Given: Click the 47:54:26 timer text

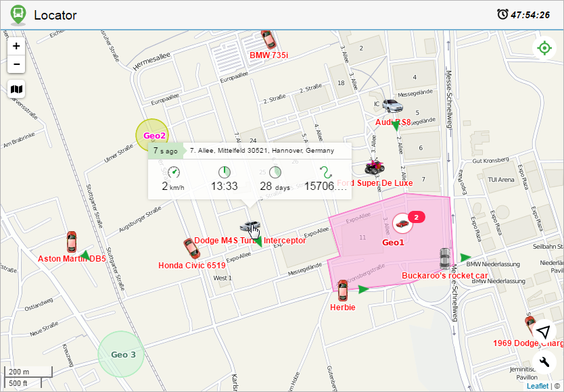Looking at the screenshot, I should coord(530,15).
